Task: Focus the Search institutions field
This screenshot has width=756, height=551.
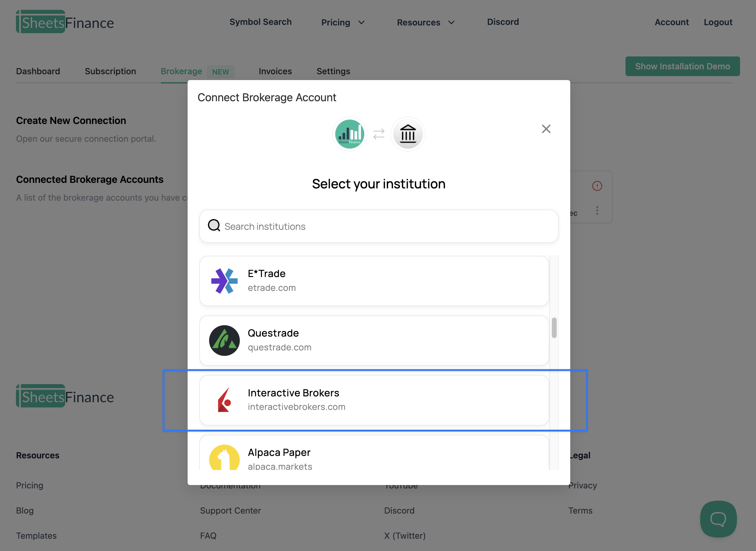Action: click(x=379, y=226)
